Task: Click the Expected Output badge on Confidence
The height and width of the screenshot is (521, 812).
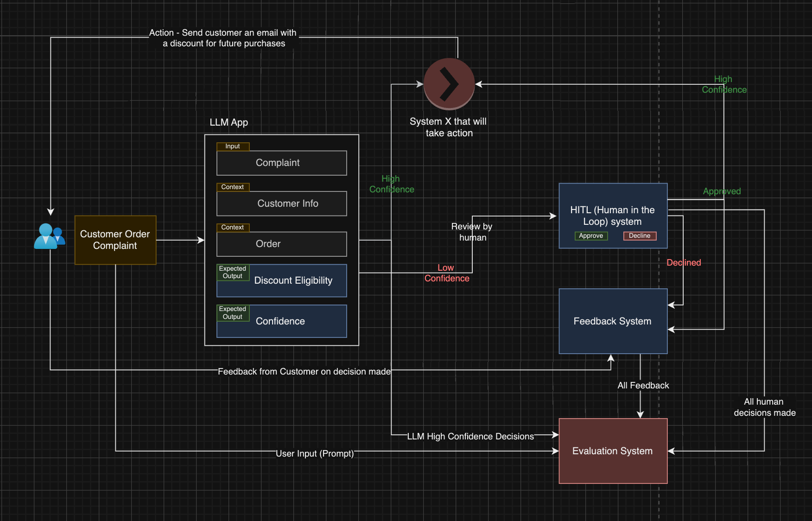Action: coord(232,312)
